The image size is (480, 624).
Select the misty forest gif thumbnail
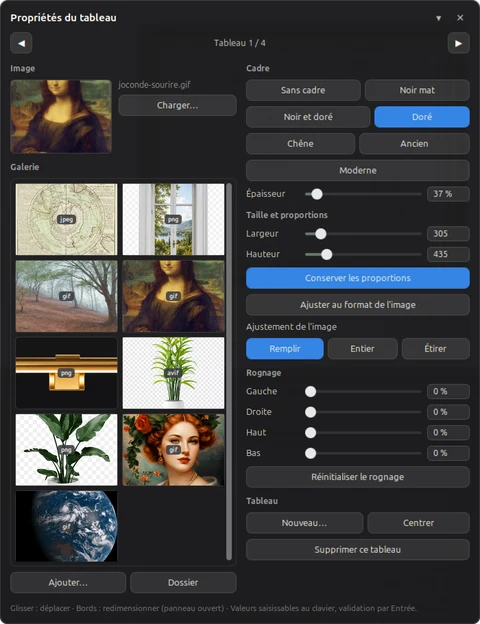click(x=66, y=296)
